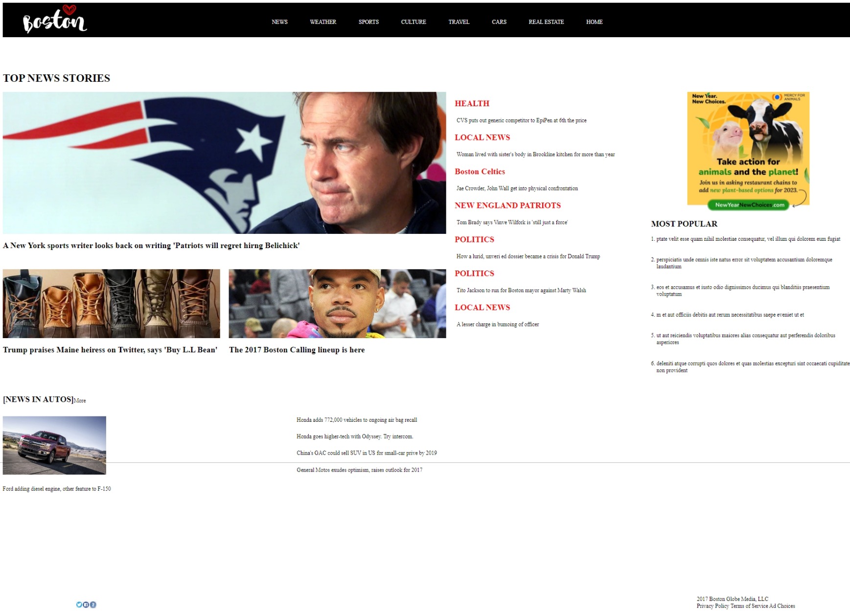
Task: Open General Motors optimism 2017 story
Action: coord(359,470)
